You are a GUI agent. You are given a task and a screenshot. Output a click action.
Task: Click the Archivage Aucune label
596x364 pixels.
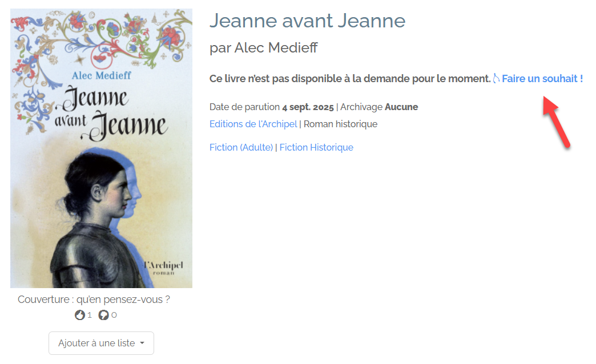[379, 107]
